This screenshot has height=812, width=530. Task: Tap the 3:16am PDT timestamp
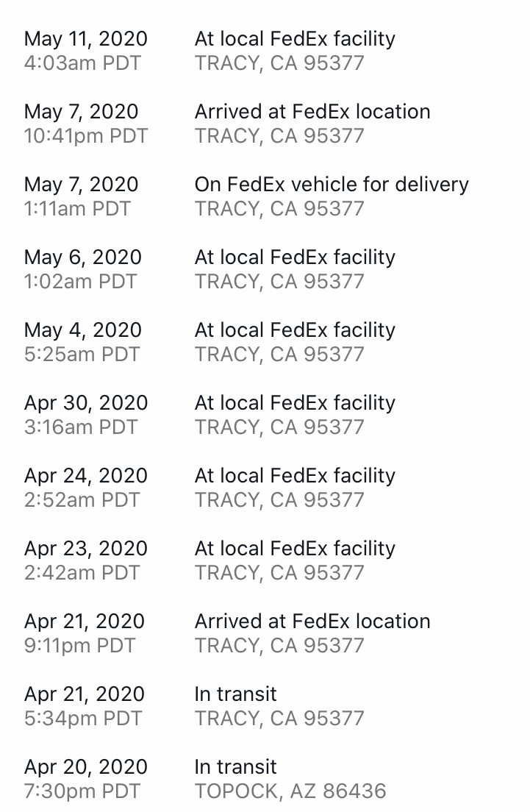(x=82, y=428)
